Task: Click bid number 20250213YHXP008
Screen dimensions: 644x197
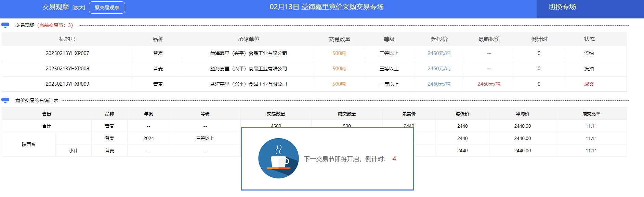Action: click(x=67, y=69)
